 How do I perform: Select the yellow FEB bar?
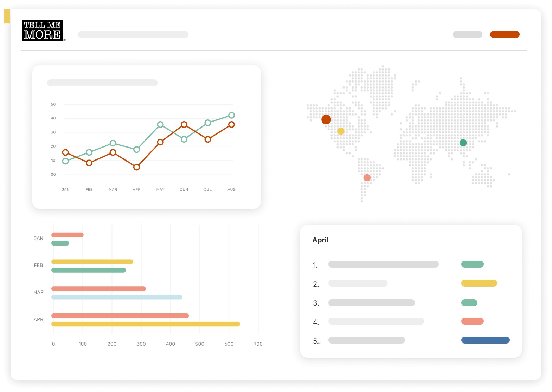92,262
